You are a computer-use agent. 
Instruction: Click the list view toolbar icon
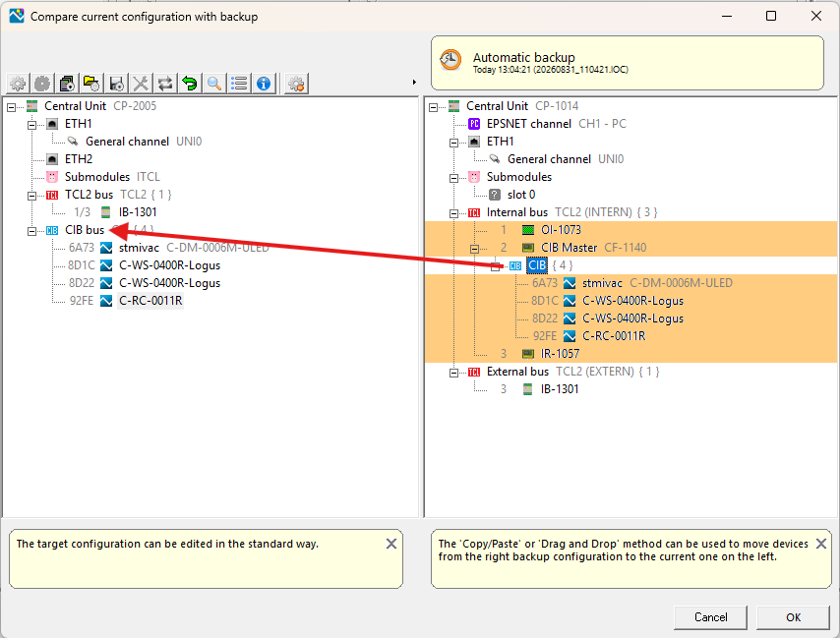(x=239, y=84)
